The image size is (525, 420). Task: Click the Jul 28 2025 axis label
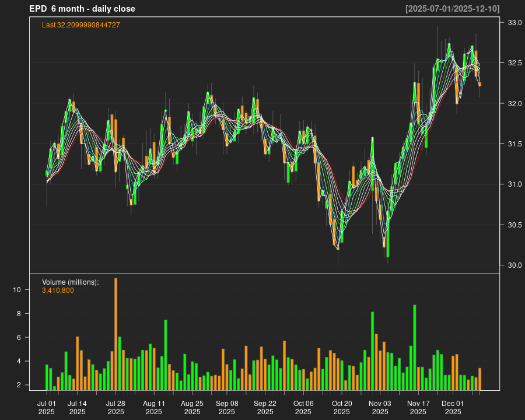pos(116,407)
